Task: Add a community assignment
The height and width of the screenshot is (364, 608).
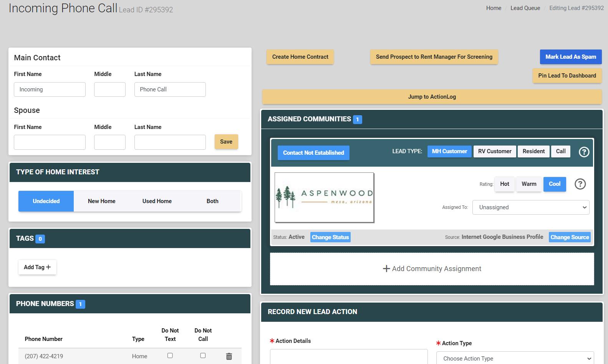Action: 432,269
